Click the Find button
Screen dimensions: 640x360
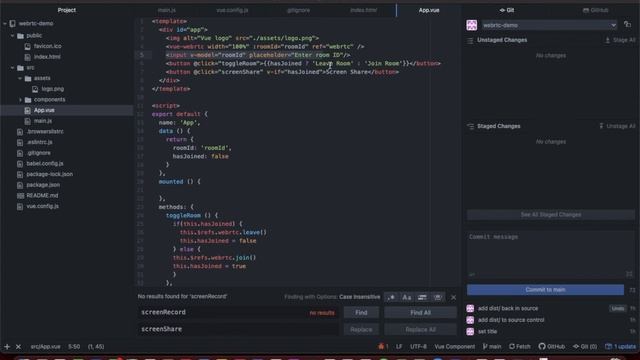[361, 313]
